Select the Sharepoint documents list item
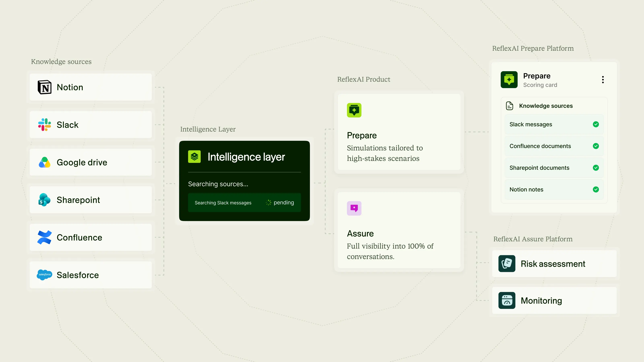The width and height of the screenshot is (644, 362). pos(554,168)
